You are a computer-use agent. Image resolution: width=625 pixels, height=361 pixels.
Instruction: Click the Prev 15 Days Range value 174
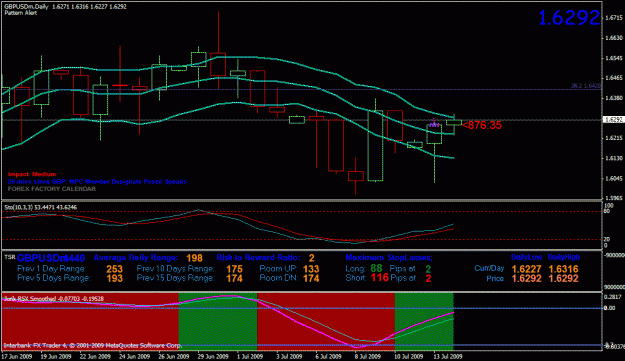click(x=234, y=278)
